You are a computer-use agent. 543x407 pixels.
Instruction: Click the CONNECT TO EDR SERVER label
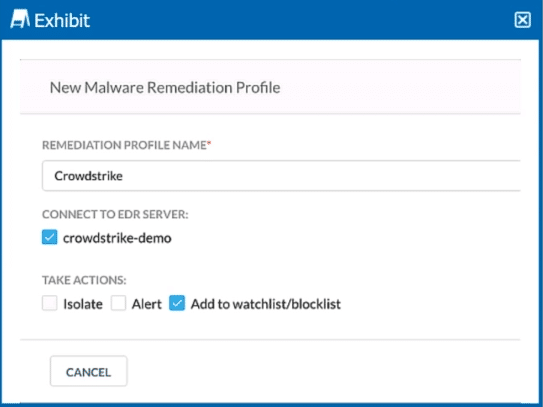point(115,214)
